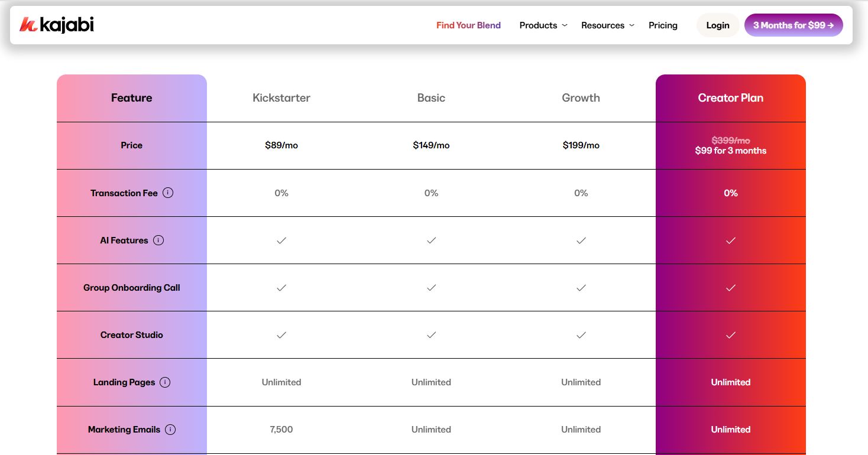The image size is (868, 455).
Task: Click info icon next to Marketing Emails
Action: pyautogui.click(x=170, y=430)
